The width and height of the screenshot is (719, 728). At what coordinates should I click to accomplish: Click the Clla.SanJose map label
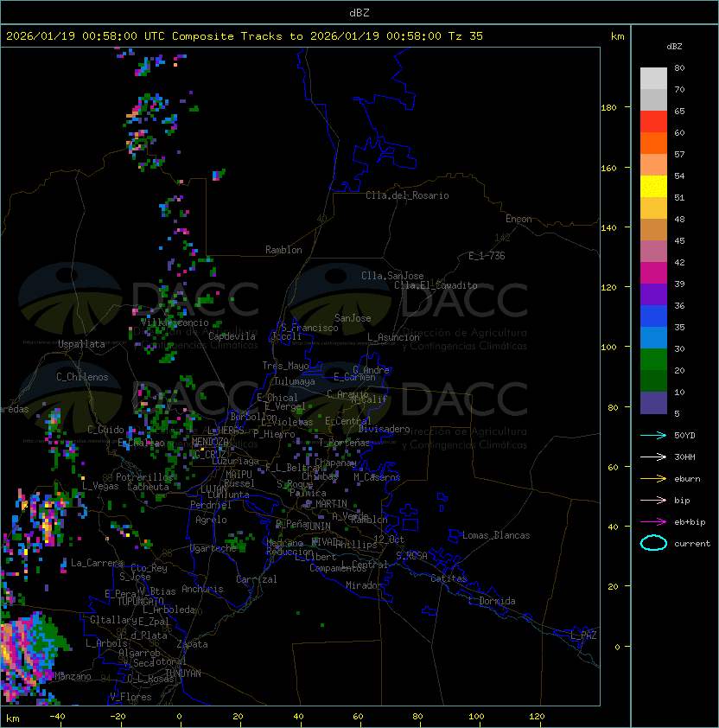tap(392, 276)
